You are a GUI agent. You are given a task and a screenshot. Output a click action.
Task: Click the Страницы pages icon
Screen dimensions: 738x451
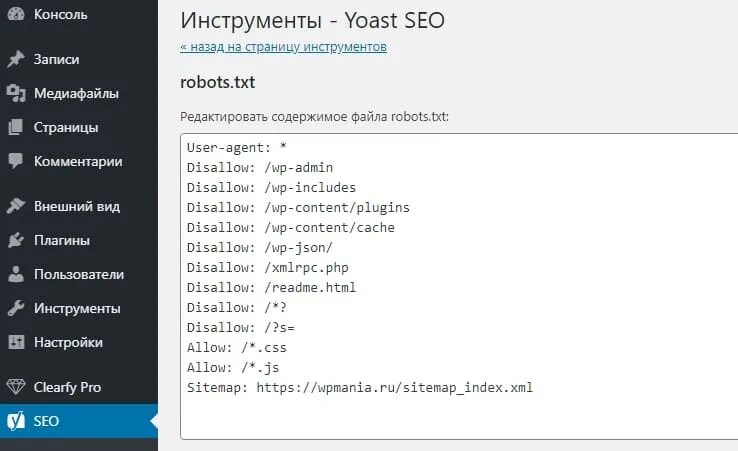pyautogui.click(x=15, y=127)
